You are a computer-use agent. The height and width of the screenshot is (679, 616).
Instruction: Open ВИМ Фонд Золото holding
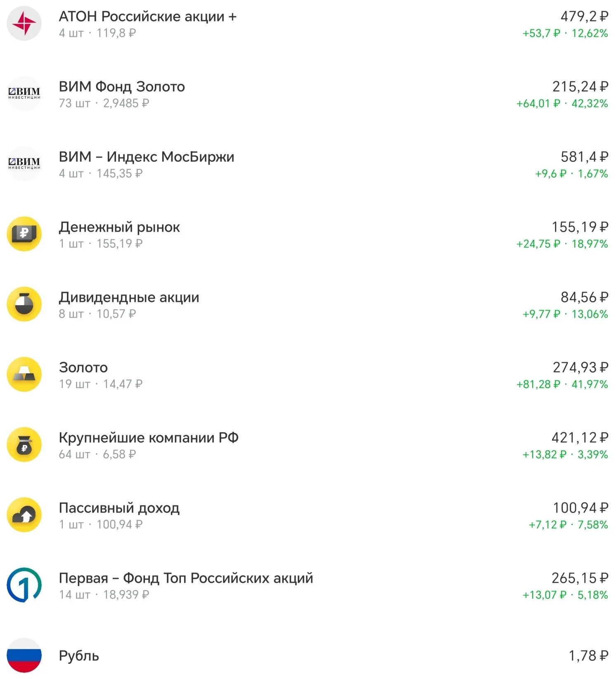308,94
